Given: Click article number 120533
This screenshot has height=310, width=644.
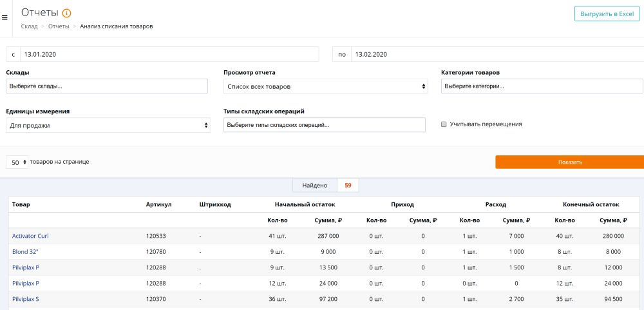Looking at the screenshot, I should [156, 236].
